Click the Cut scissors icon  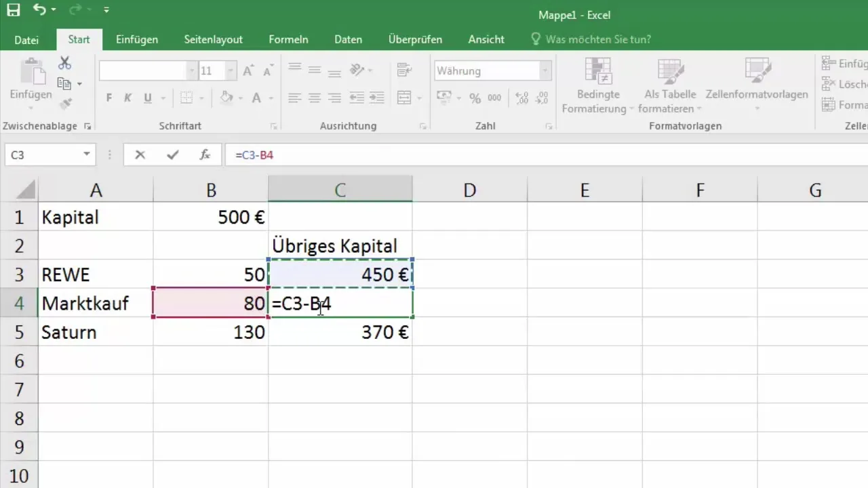pyautogui.click(x=65, y=63)
